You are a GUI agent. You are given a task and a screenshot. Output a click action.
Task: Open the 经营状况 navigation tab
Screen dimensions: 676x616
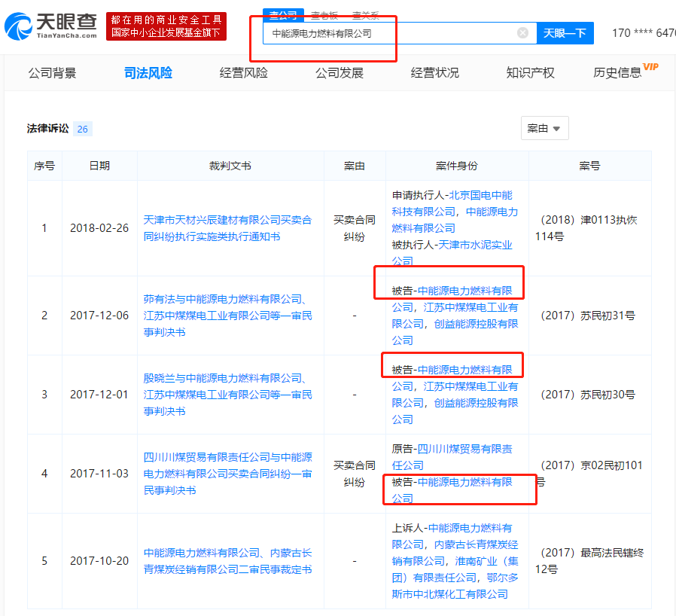[x=434, y=73]
